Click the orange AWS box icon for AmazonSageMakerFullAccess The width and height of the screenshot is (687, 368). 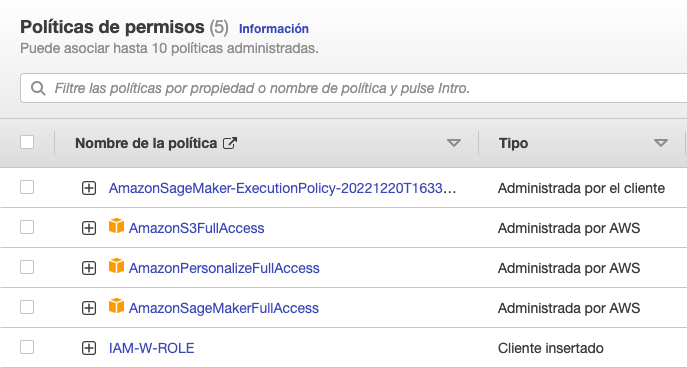click(116, 306)
